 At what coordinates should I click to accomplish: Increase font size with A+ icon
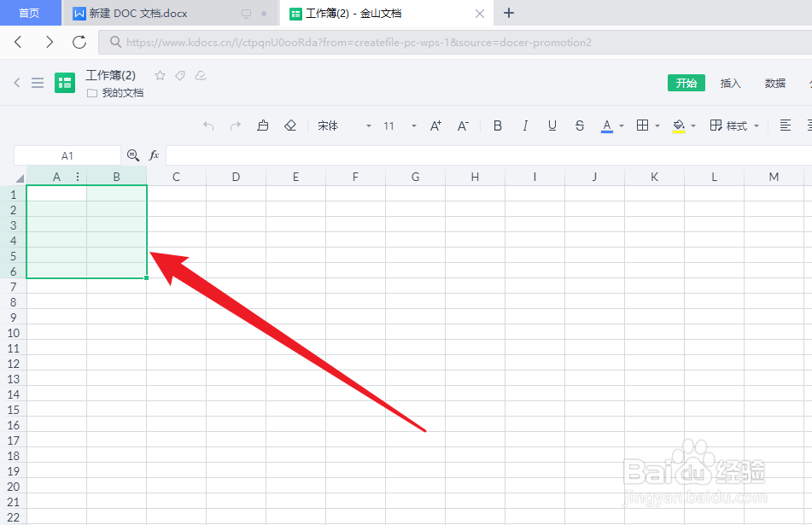point(435,125)
